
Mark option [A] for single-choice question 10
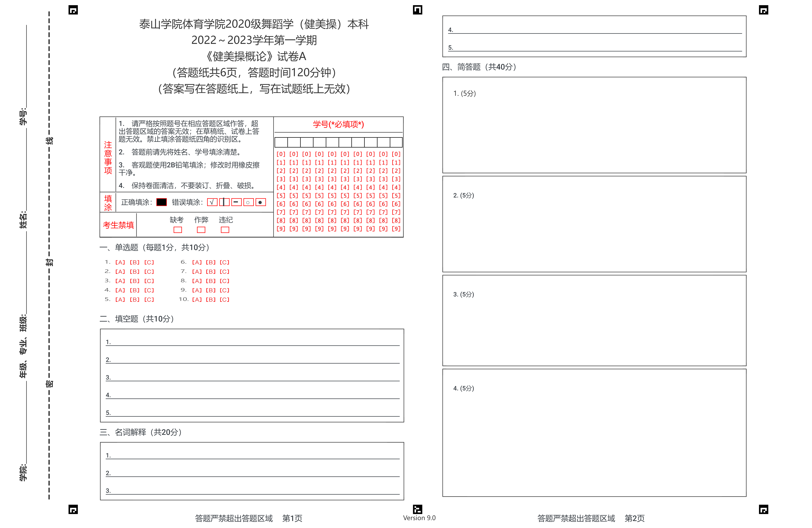[197, 299]
